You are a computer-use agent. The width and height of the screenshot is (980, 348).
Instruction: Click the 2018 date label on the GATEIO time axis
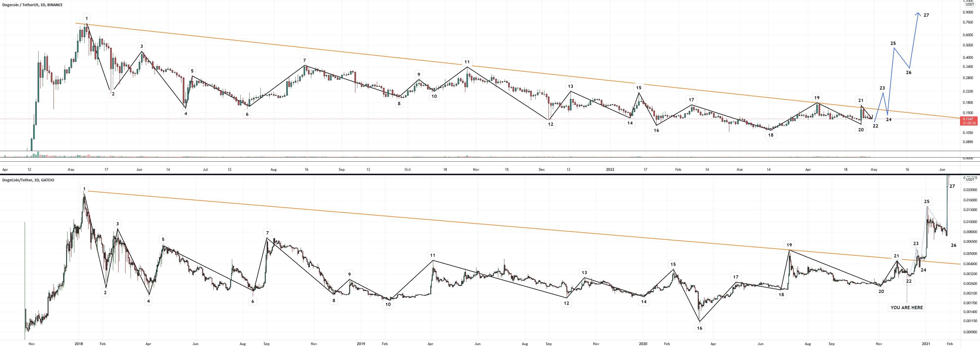coord(79,344)
